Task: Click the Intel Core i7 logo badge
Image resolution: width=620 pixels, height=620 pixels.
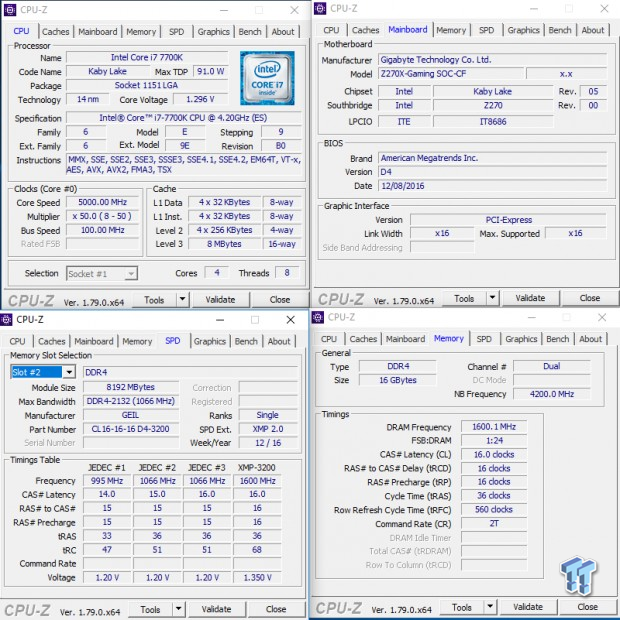Action: pos(267,78)
